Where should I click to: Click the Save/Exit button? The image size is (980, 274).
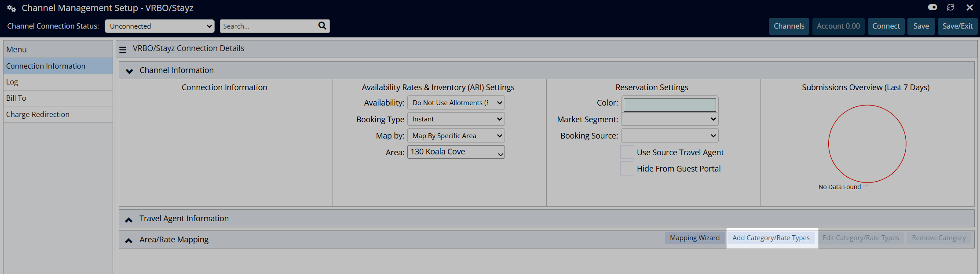coord(958,26)
